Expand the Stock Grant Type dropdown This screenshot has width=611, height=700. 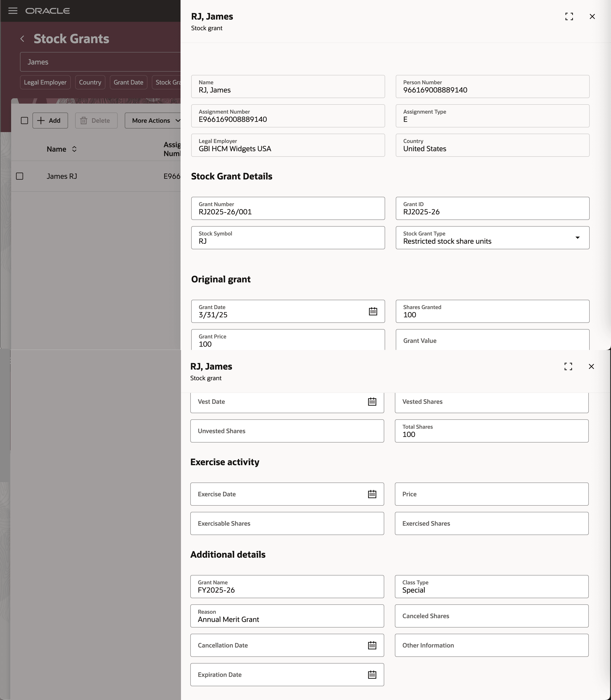577,238
